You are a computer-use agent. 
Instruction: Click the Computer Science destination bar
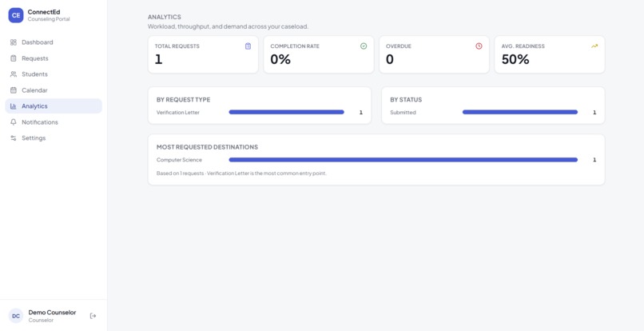[403, 160]
